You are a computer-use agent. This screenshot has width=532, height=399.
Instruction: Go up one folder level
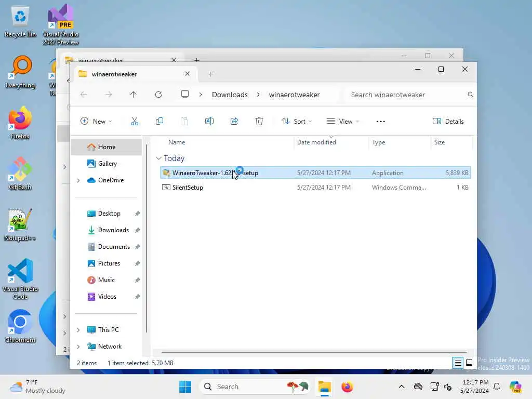(134, 95)
